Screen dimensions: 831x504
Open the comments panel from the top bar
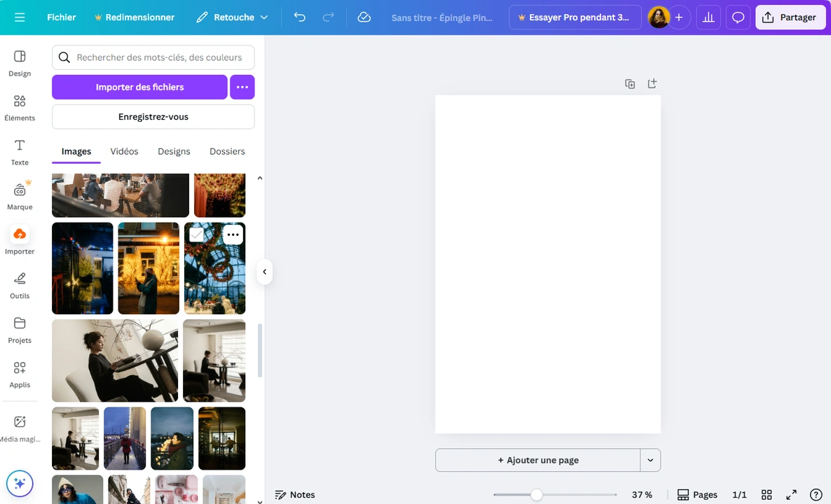[738, 17]
